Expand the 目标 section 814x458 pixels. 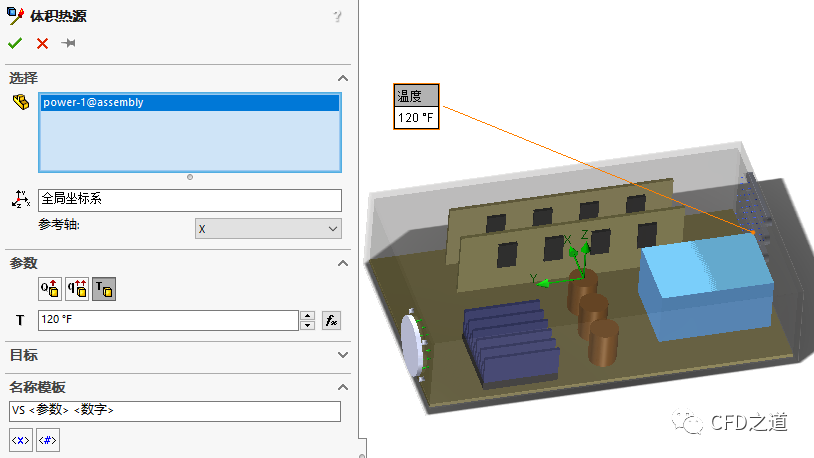coord(342,355)
